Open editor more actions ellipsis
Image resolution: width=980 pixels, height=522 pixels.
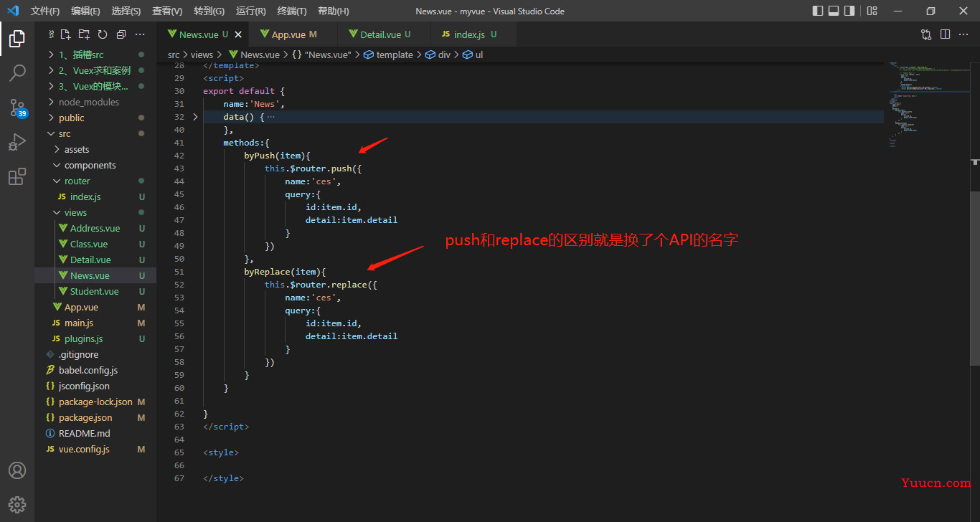tap(963, 34)
